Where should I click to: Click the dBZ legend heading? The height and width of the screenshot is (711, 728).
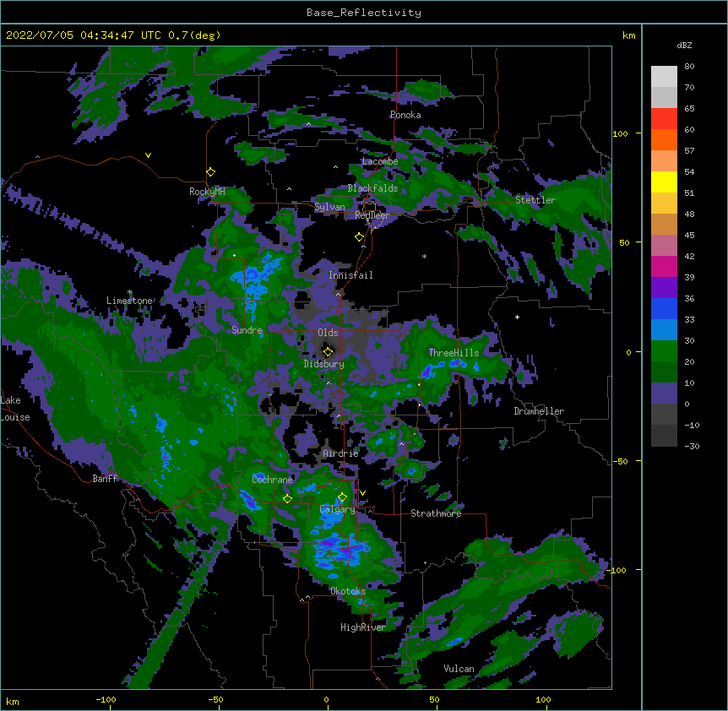pyautogui.click(x=684, y=45)
